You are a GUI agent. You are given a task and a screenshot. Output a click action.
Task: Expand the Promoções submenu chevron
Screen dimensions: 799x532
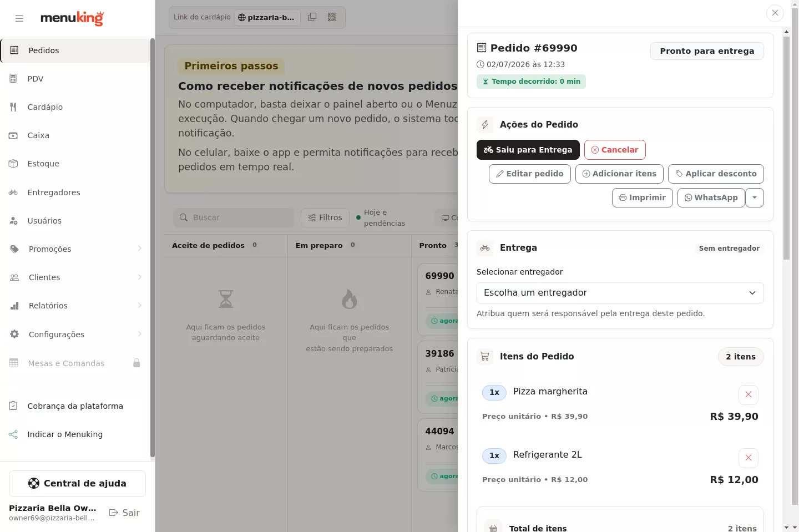click(139, 249)
